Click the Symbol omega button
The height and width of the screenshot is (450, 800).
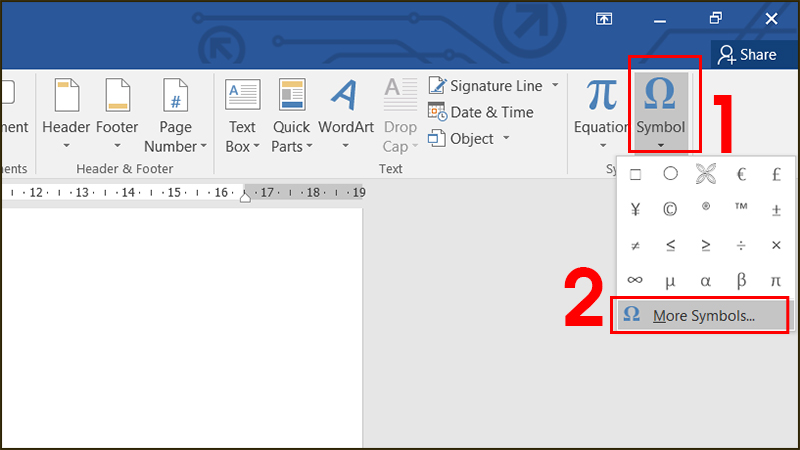pos(660,95)
